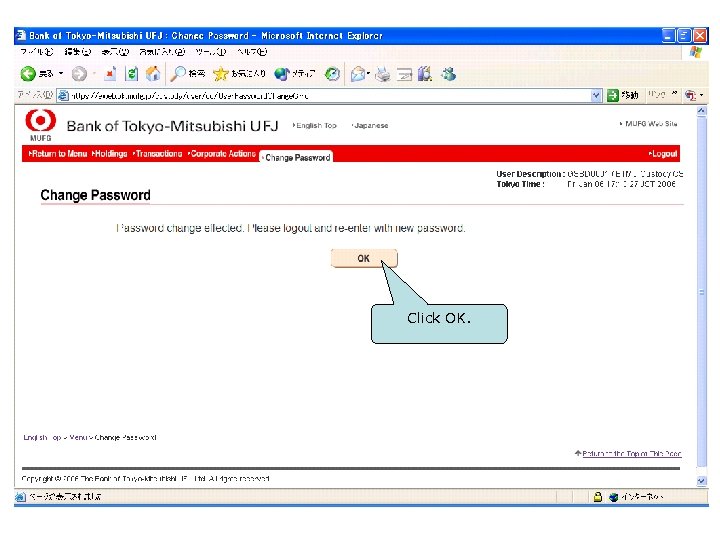Open the Edit menu
Image resolution: width=720 pixels, height=540 pixels.
click(78, 52)
